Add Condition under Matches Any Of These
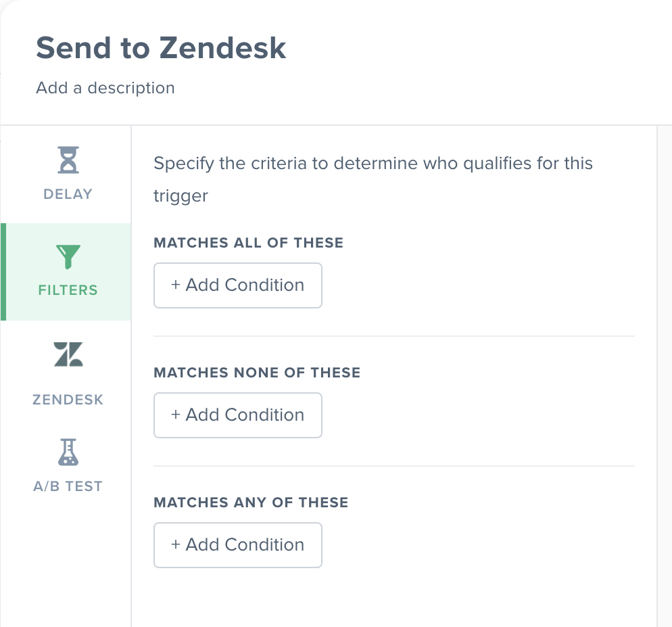Image resolution: width=672 pixels, height=627 pixels. coord(238,545)
